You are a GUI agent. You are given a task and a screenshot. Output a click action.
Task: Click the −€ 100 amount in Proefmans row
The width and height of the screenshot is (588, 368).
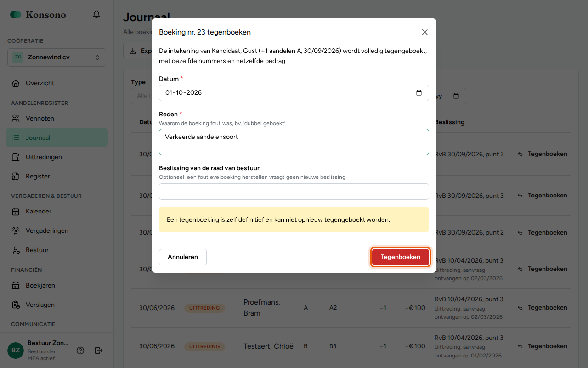(415, 308)
